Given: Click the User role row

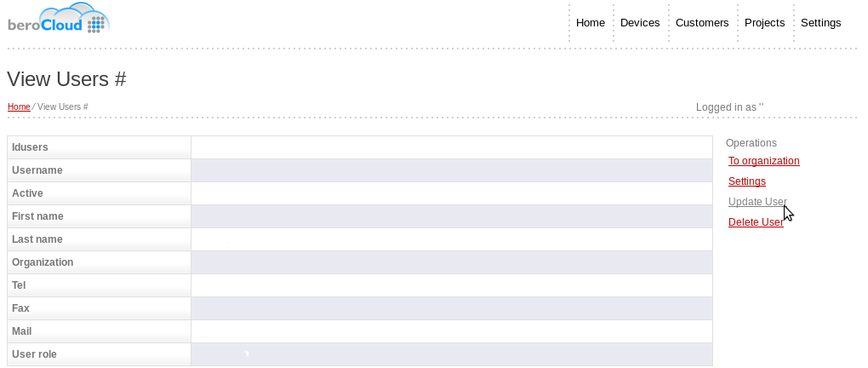Looking at the screenshot, I should click(x=360, y=354).
